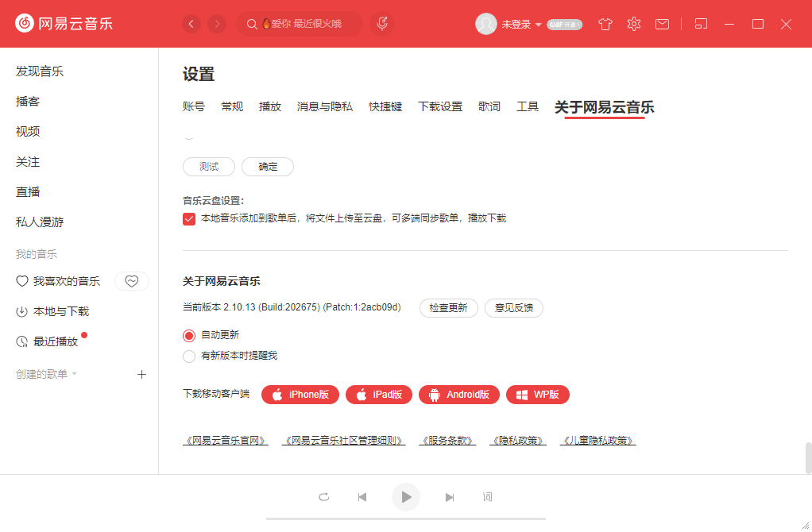This screenshot has height=532, width=812.
Task: Open the private messages envelope icon
Action: pos(662,24)
